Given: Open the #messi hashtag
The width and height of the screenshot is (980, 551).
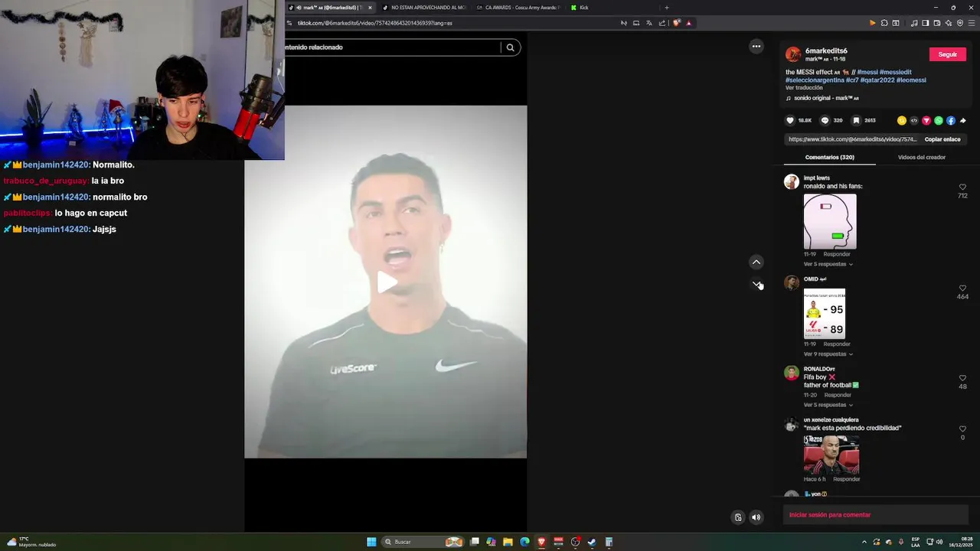Looking at the screenshot, I should pos(867,72).
